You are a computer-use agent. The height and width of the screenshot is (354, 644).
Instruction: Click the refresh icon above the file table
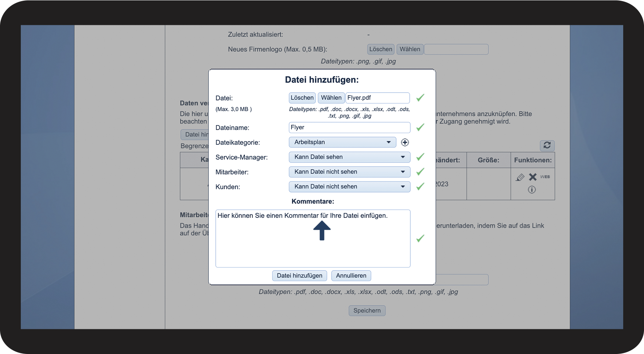click(547, 145)
